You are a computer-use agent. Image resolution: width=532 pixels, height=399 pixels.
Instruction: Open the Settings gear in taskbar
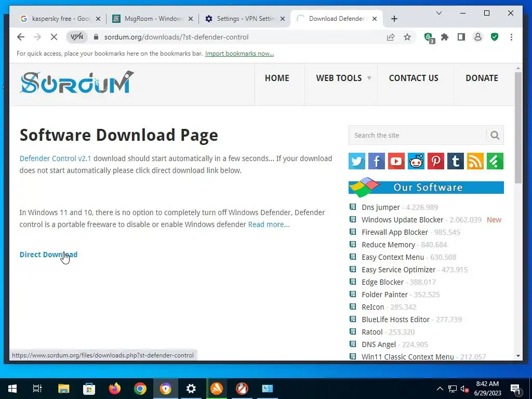pos(191,389)
